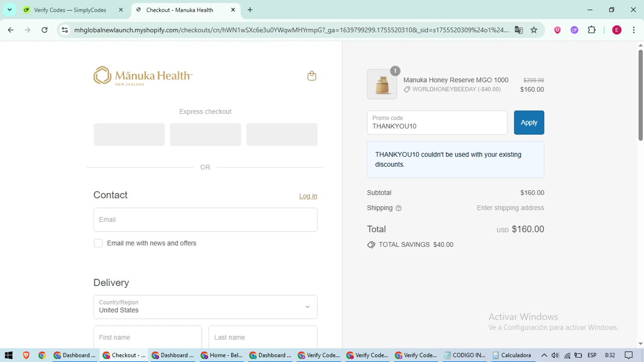Close the Checkout Manuka Health tab

click(x=233, y=9)
